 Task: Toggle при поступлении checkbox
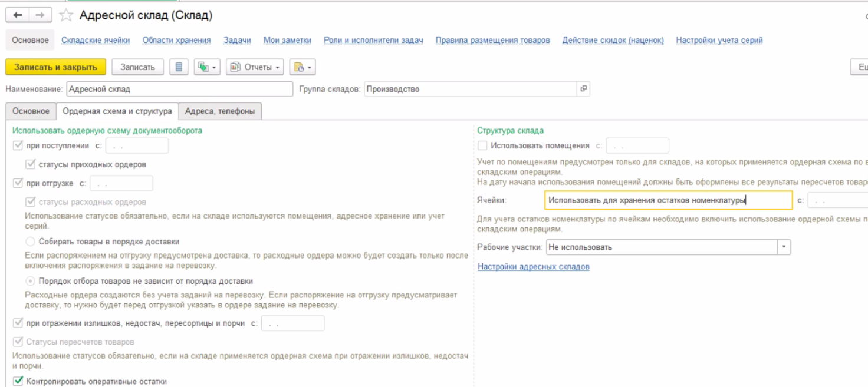(x=18, y=145)
